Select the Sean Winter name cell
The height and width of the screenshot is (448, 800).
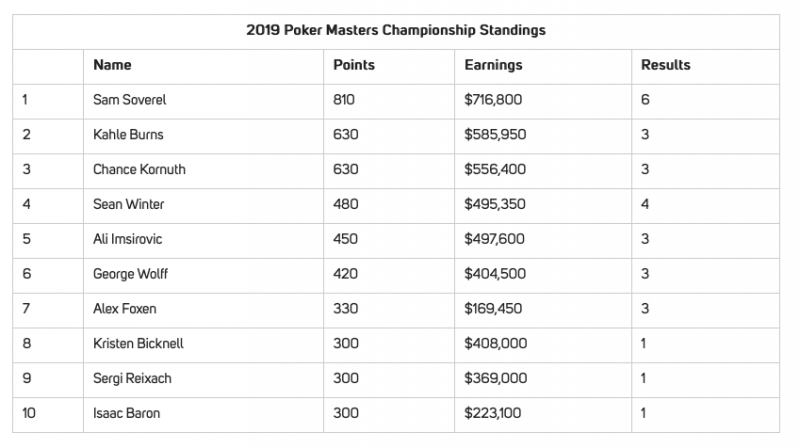click(130, 205)
